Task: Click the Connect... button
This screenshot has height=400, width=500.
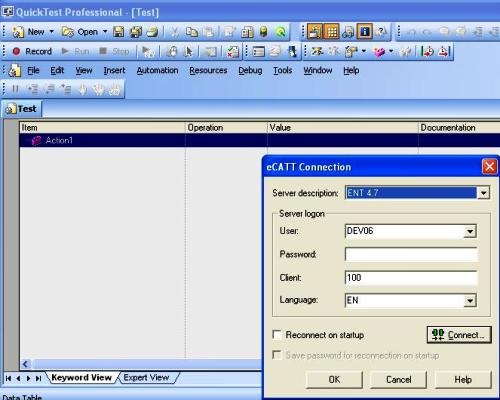Action: (459, 335)
